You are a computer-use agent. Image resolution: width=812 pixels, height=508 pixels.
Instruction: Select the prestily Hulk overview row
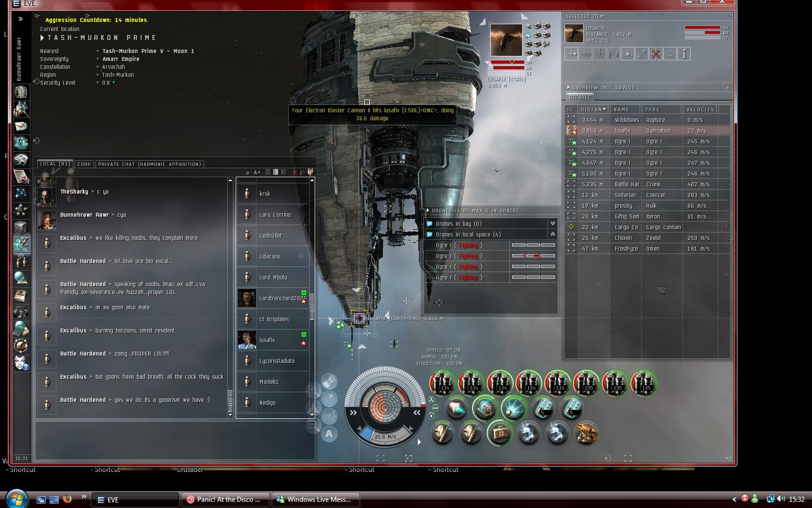648,205
